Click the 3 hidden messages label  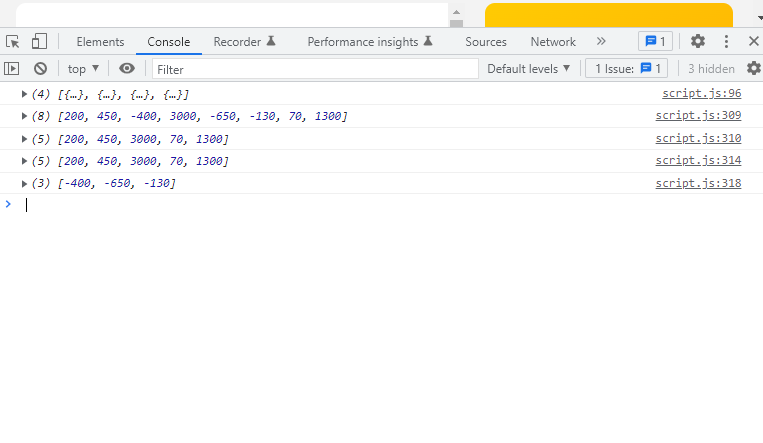click(x=711, y=69)
